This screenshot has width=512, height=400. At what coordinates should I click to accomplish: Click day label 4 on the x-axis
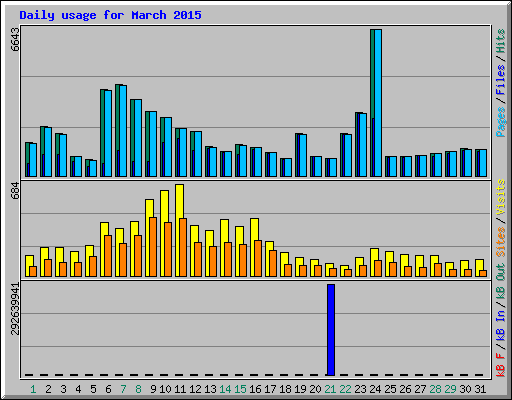pos(78,389)
